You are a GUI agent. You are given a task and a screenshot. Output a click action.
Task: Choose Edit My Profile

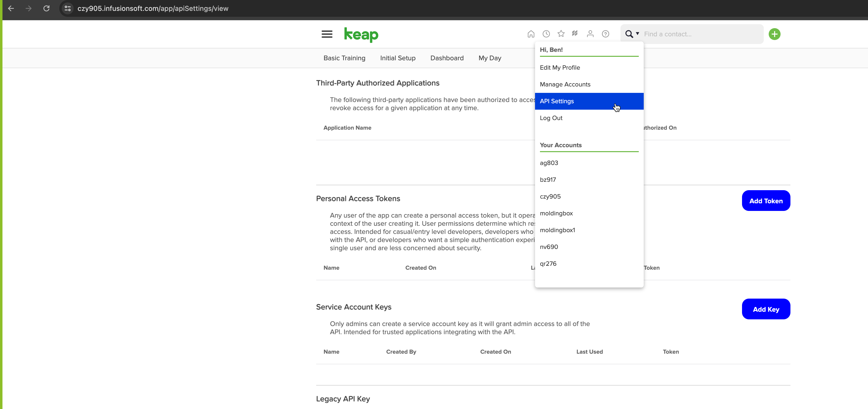click(x=560, y=68)
